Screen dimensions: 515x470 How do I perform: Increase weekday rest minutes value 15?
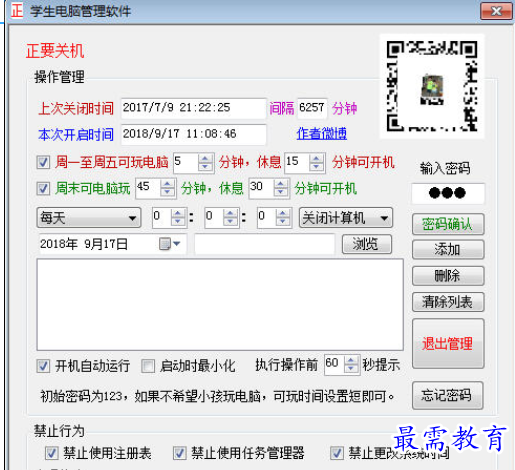(316, 159)
